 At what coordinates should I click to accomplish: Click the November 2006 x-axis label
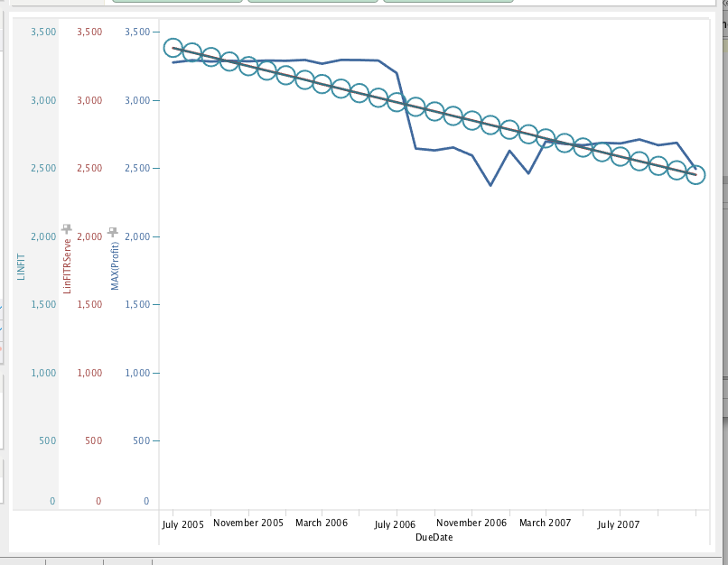coord(471,523)
